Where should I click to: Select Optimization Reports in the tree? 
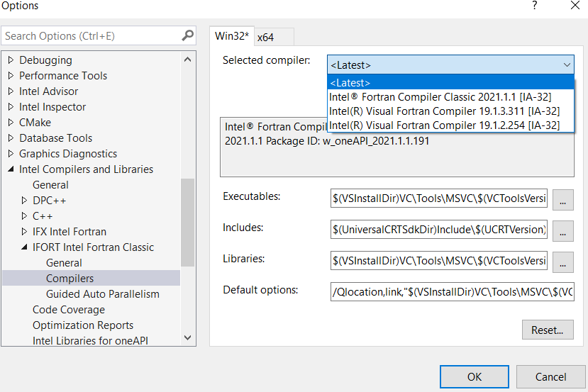[x=83, y=325]
